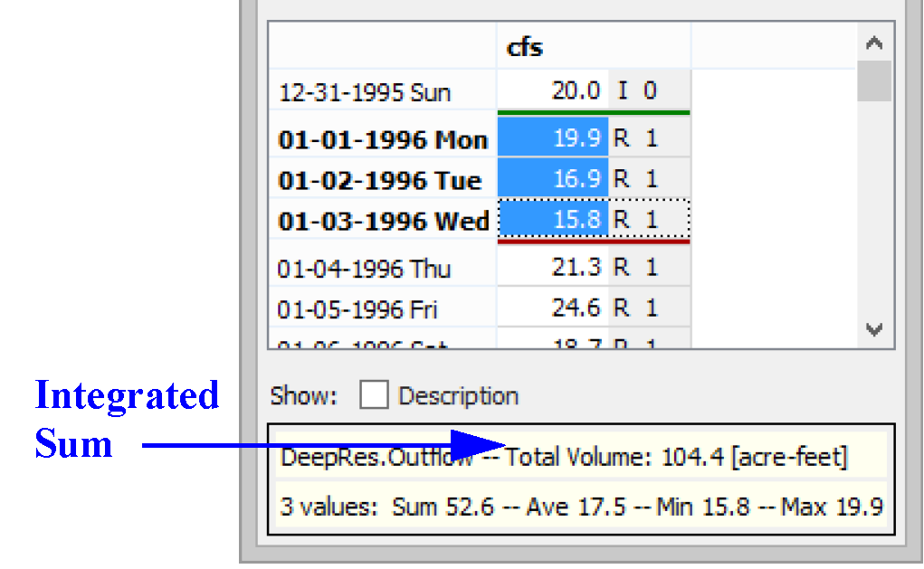Click the scrollbar down arrow
The width and height of the screenshot is (924, 569).
coord(873,329)
